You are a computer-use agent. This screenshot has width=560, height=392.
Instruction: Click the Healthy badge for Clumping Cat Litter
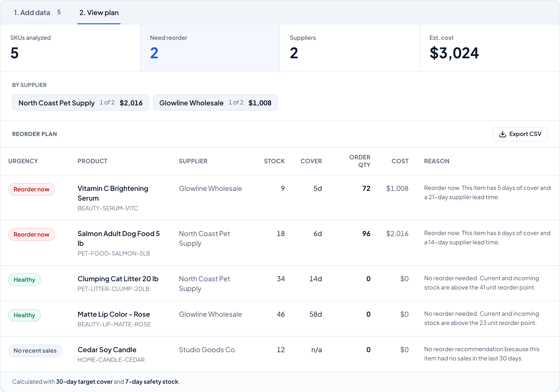pyautogui.click(x=24, y=280)
